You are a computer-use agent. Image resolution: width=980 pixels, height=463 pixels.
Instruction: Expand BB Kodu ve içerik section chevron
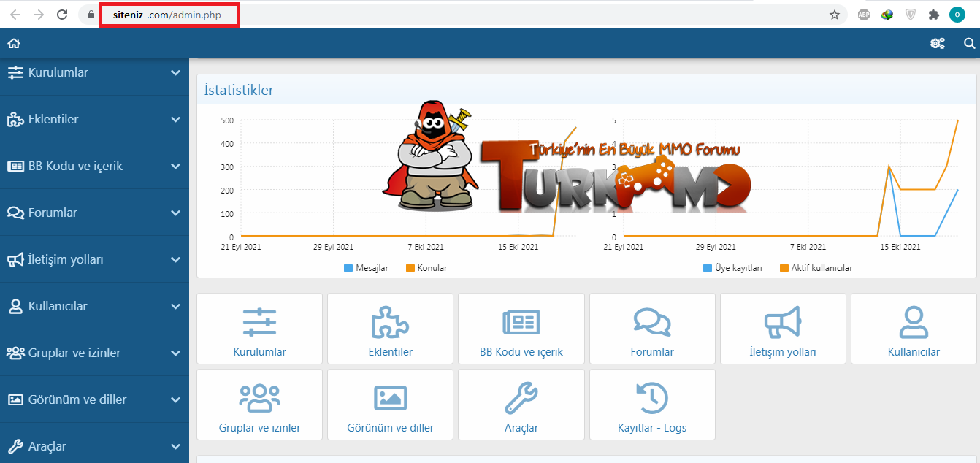point(175,167)
